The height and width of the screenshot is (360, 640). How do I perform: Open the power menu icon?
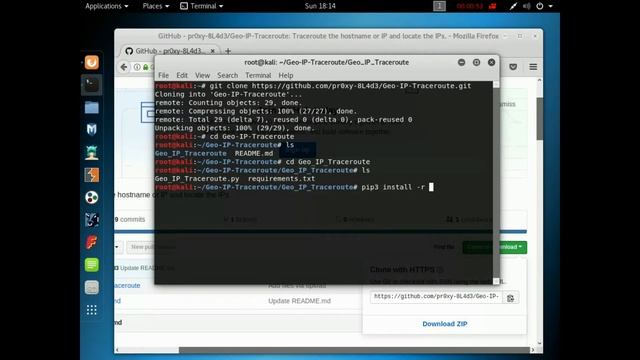[x=540, y=6]
